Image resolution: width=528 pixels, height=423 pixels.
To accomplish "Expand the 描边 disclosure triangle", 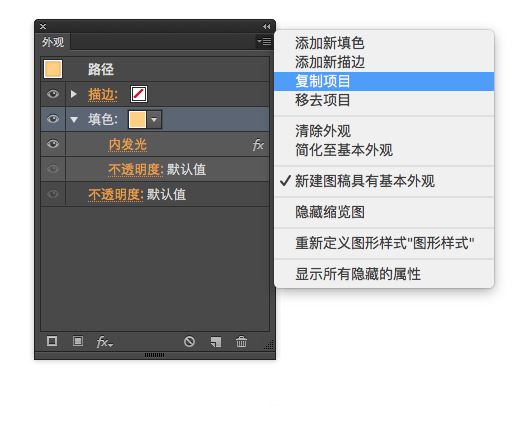I will click(73, 94).
